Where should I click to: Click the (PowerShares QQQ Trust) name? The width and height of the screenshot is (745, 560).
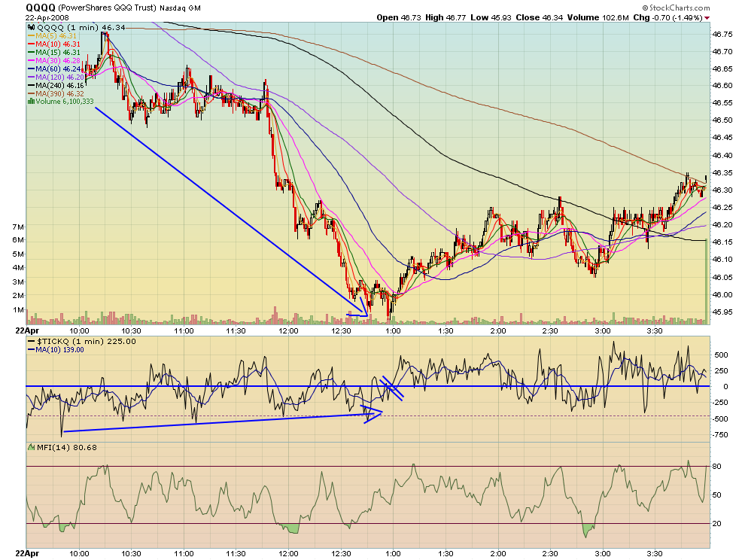tap(107, 8)
